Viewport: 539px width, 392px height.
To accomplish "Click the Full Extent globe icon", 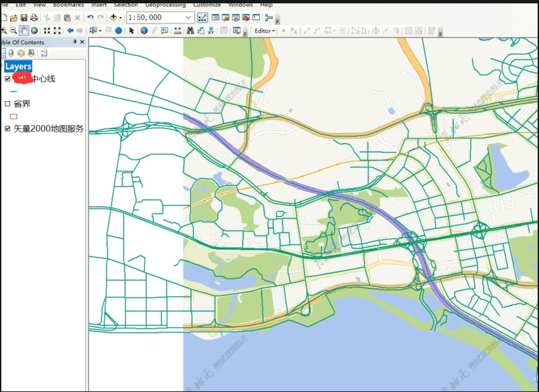I will pyautogui.click(x=33, y=31).
